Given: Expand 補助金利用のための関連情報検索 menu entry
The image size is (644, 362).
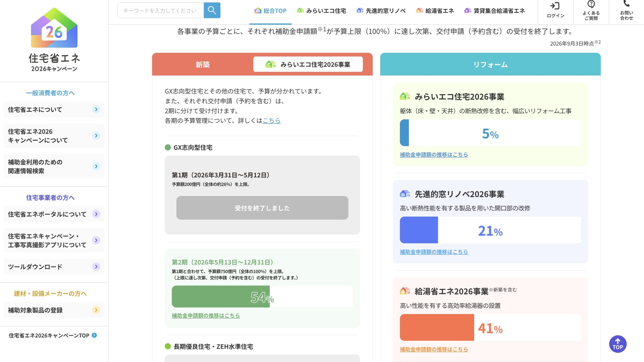Looking at the screenshot, I should 54,166.
